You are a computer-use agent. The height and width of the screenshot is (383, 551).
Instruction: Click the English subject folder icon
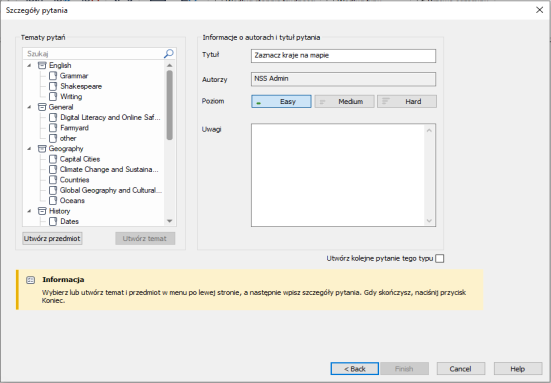pos(42,65)
